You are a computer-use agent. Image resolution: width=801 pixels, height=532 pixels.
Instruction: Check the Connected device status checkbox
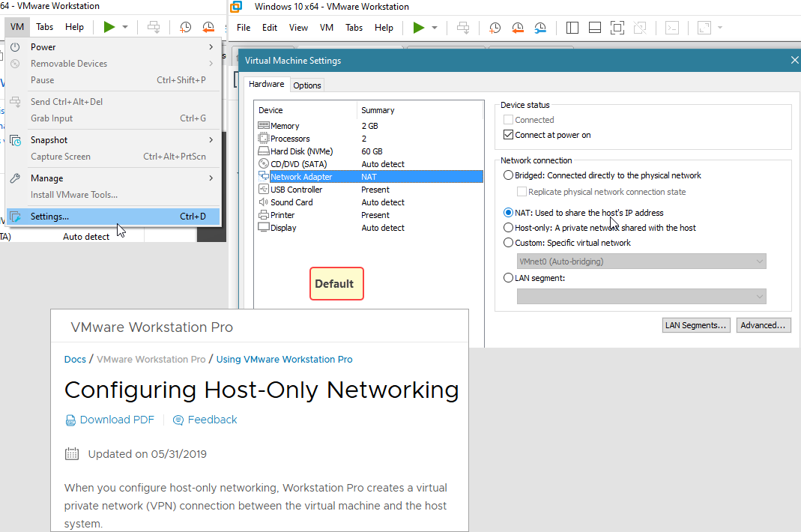click(508, 120)
